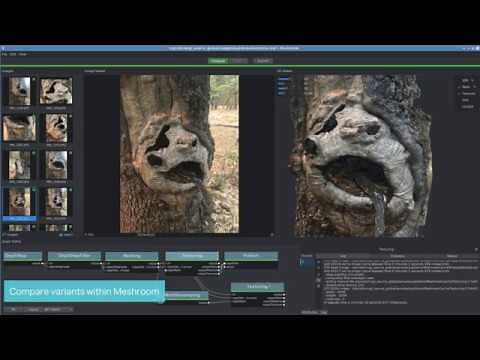
Task: Expand the SfM options arrow in 3D viewer
Action: coord(473,81)
